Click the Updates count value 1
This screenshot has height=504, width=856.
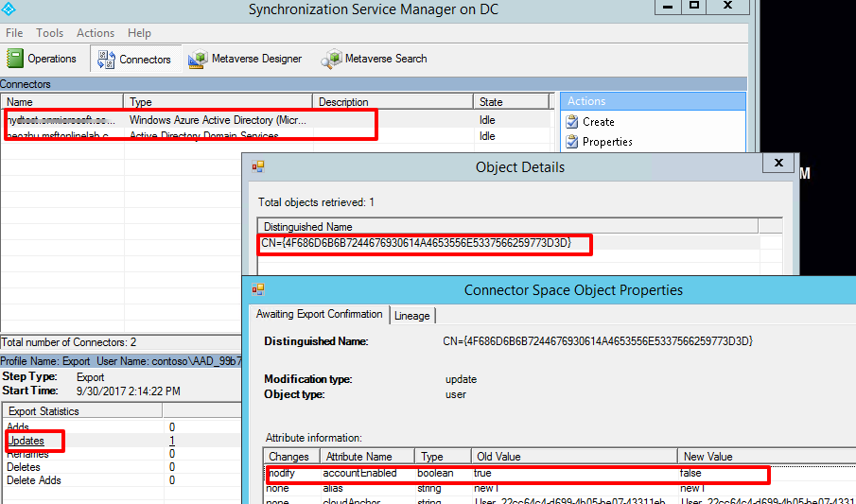(x=172, y=441)
